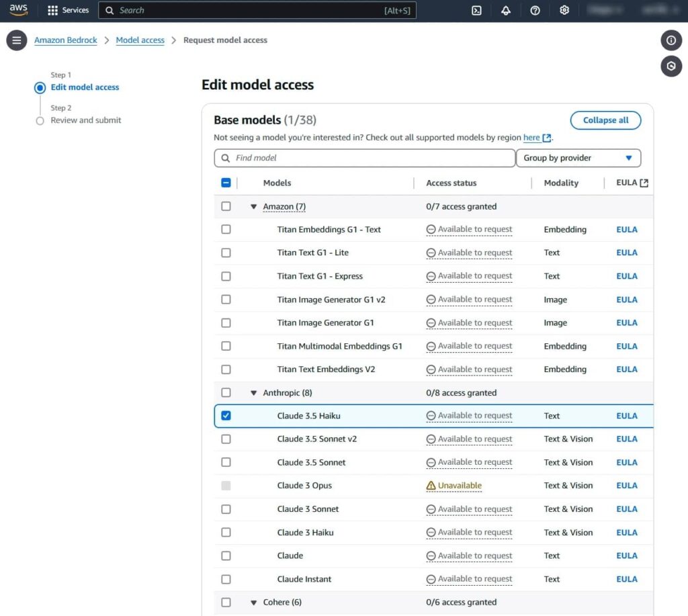The height and width of the screenshot is (616, 688).
Task: Open AWS CloudShell terminal icon
Action: click(476, 10)
